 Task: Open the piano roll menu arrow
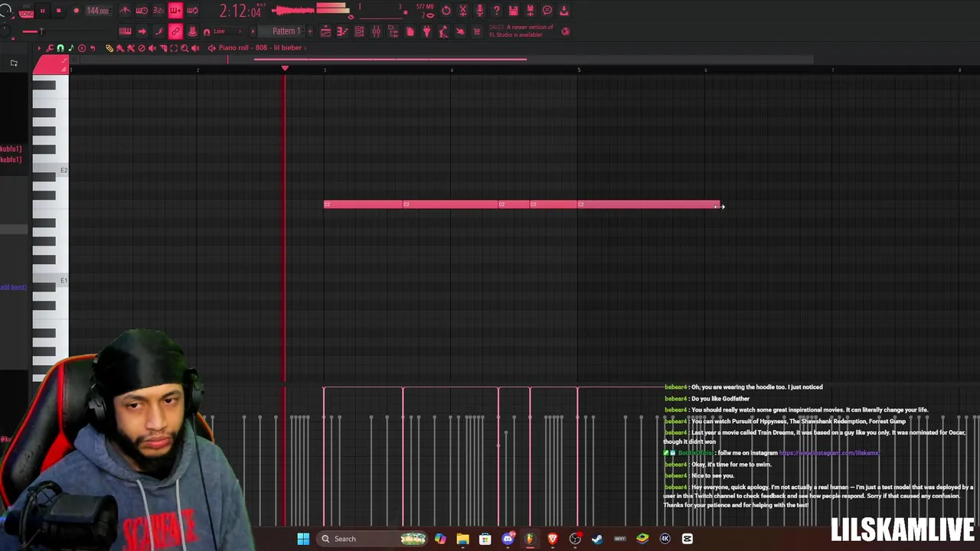[x=40, y=48]
